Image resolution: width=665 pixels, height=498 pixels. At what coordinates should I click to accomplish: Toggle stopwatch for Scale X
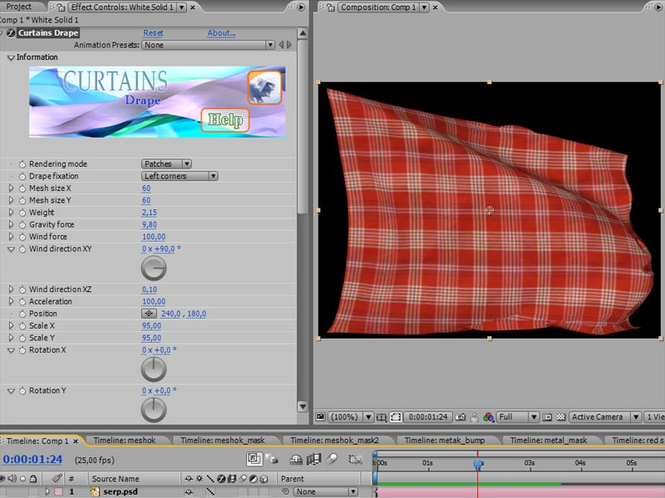[22, 326]
